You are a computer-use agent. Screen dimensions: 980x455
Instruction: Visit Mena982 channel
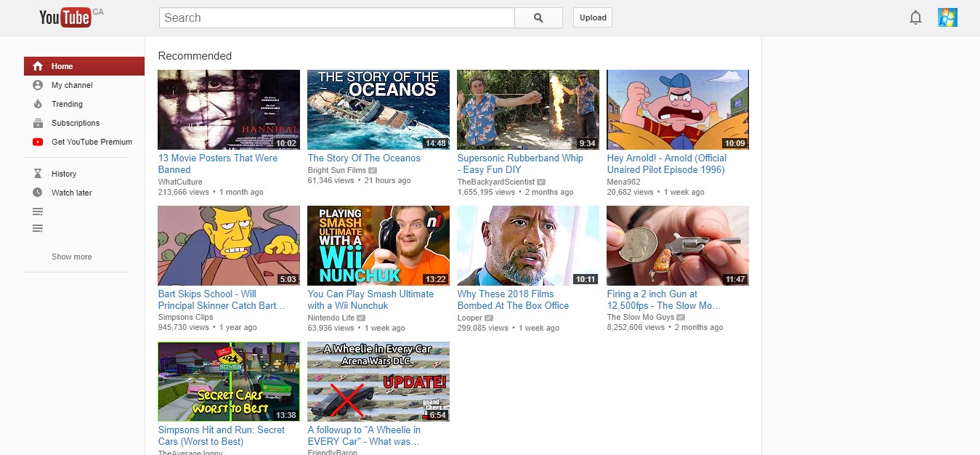(x=623, y=182)
